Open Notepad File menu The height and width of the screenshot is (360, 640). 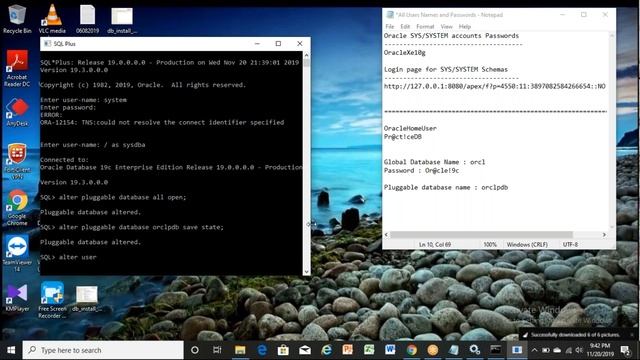point(390,27)
